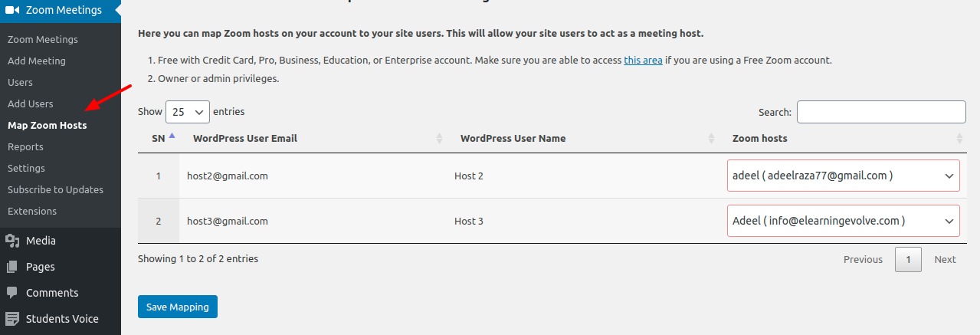Open the Pages menu
Viewport: 980px width, 335px height.
[x=61, y=267]
